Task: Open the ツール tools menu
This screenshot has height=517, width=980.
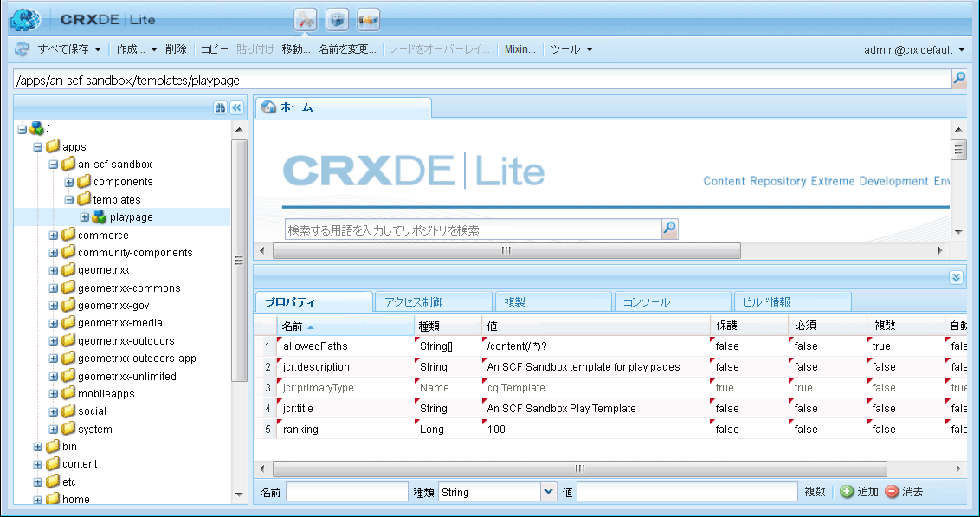Action: (571, 48)
